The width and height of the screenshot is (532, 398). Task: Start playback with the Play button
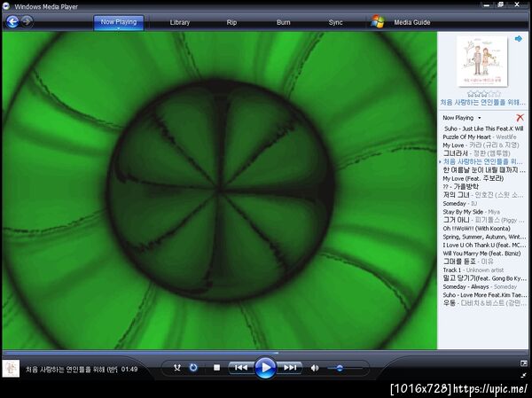[265, 368]
